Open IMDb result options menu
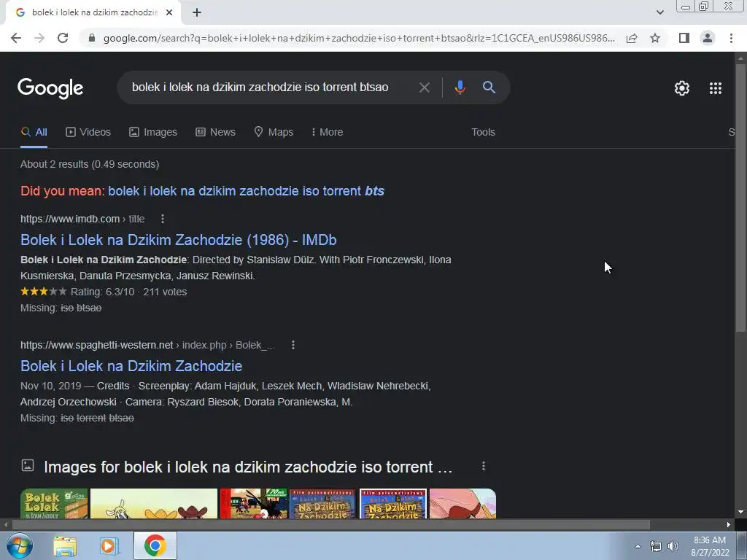The width and height of the screenshot is (747, 560). [x=163, y=219]
